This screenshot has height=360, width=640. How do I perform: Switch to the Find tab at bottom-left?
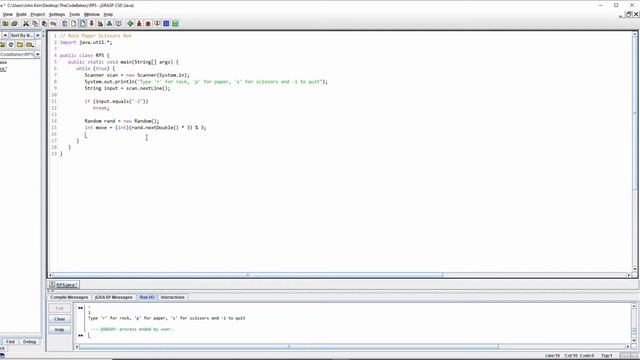point(11,342)
